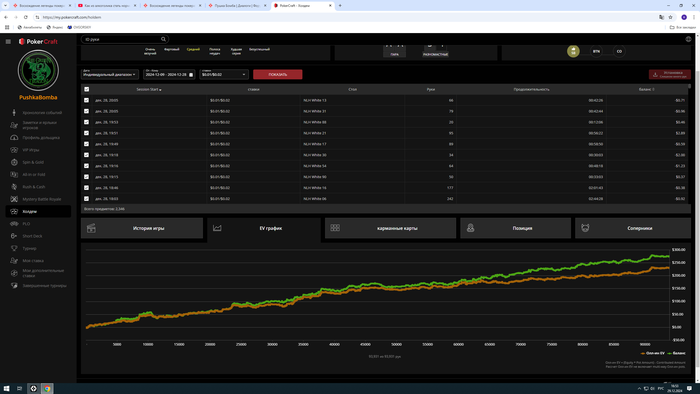
Task: Switch to the Позиция tab
Action: [516, 228]
